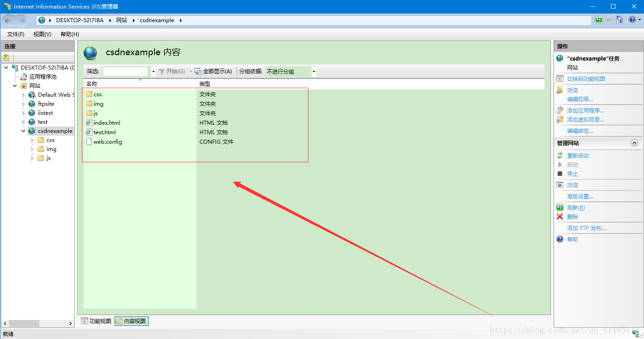Click the delete (删除) red X icon
This screenshot has width=644, height=339.
[560, 217]
